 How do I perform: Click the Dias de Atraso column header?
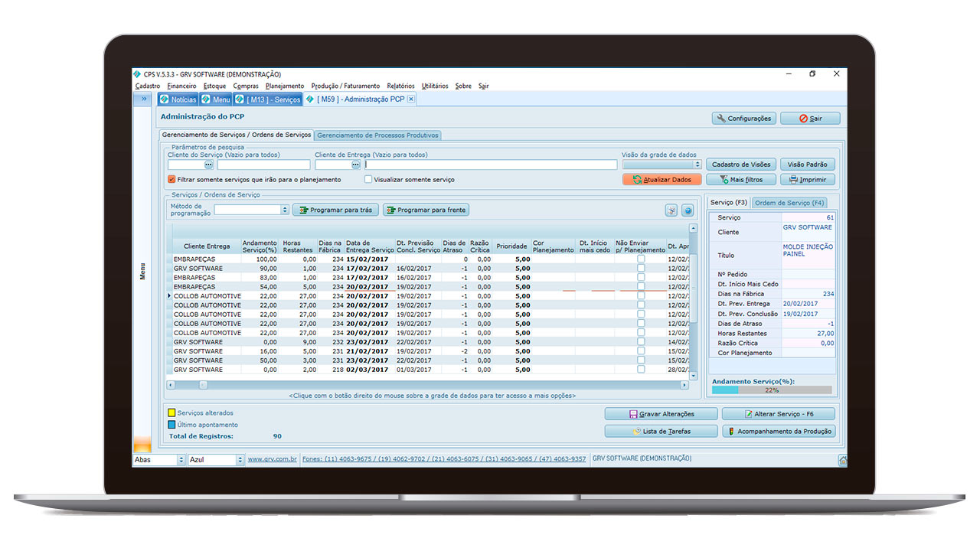[454, 246]
